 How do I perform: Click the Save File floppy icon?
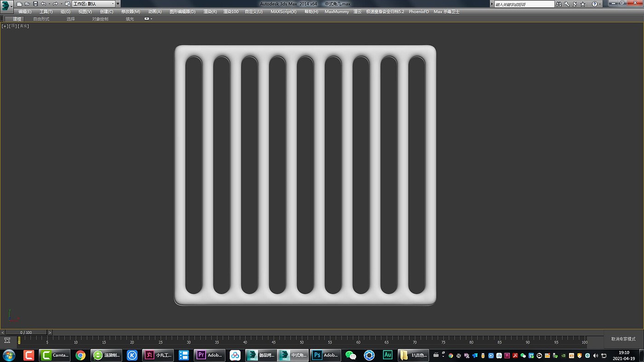[x=35, y=4]
